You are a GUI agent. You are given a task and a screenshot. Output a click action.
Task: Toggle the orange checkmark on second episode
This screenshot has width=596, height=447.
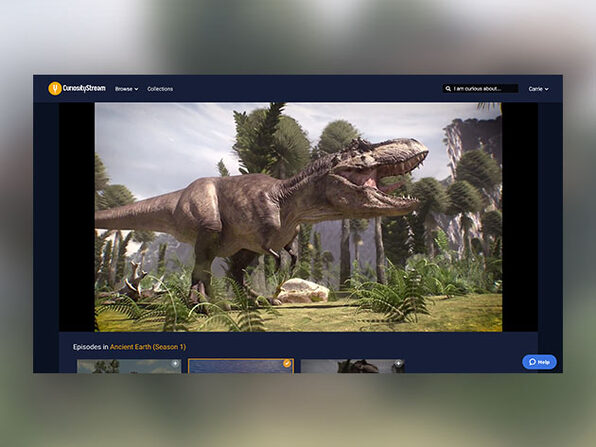pyautogui.click(x=287, y=364)
